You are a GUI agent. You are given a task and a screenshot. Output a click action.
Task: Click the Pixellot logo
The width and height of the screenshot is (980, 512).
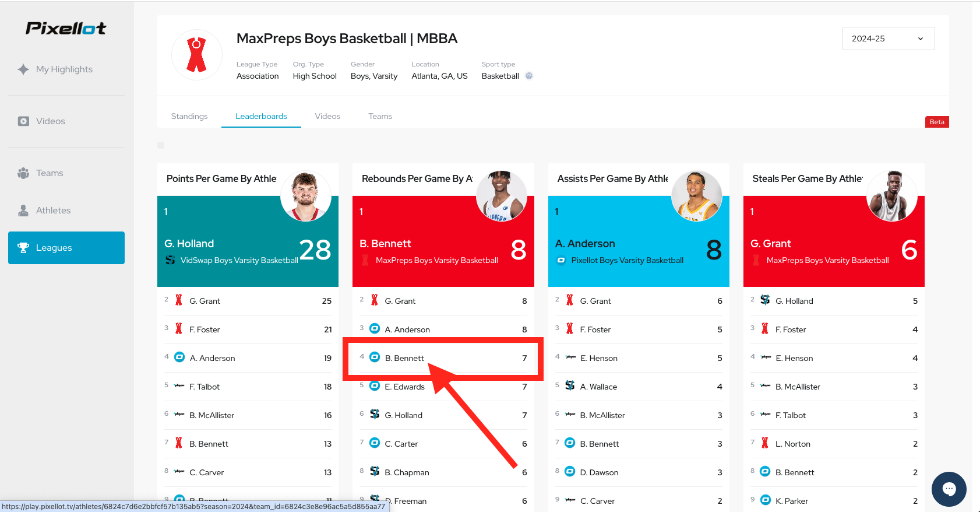(66, 28)
